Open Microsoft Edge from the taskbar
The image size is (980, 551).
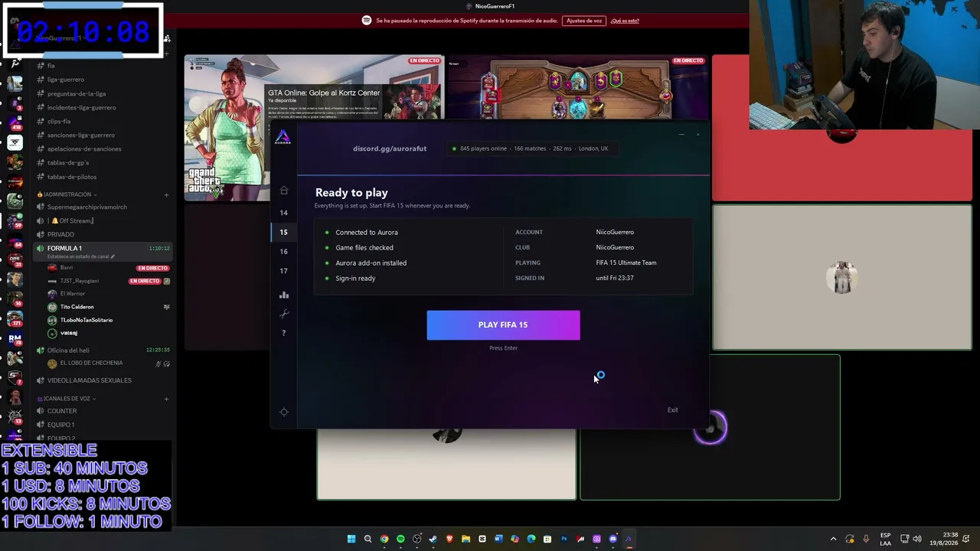click(531, 539)
